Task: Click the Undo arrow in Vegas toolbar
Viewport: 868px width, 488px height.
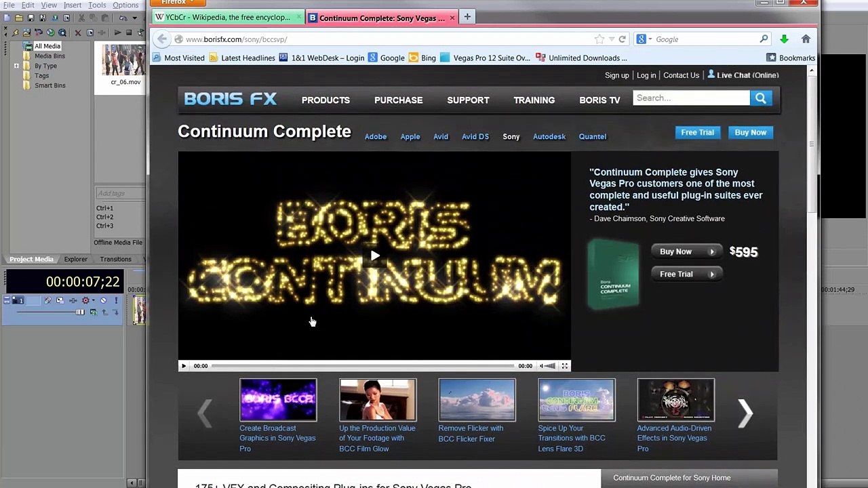Action: click(122, 18)
